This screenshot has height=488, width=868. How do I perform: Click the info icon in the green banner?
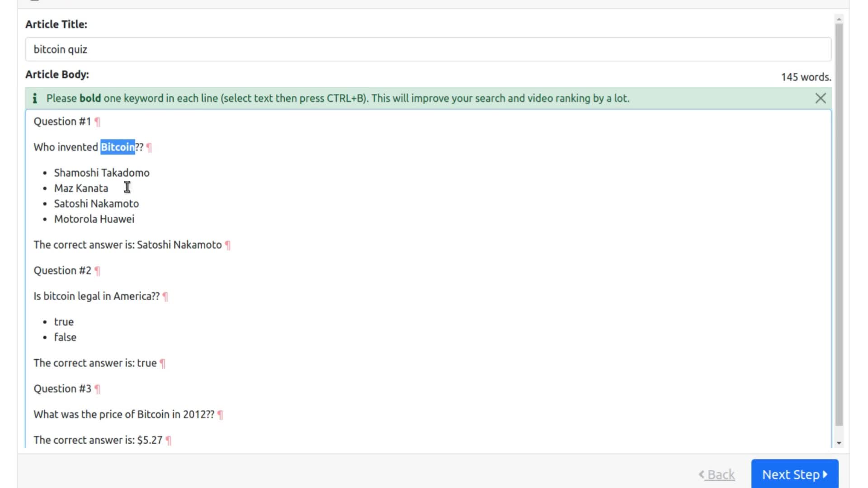(x=35, y=98)
